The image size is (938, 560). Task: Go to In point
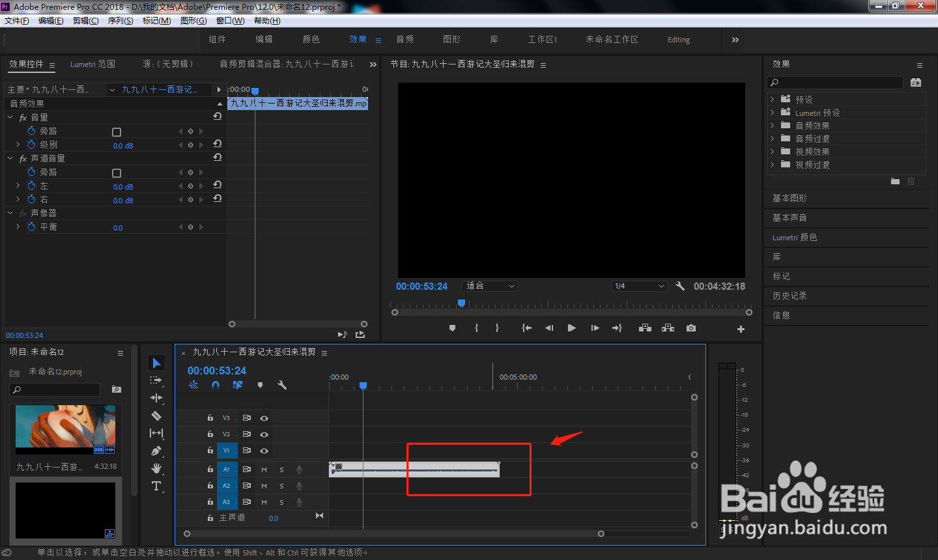(x=526, y=328)
